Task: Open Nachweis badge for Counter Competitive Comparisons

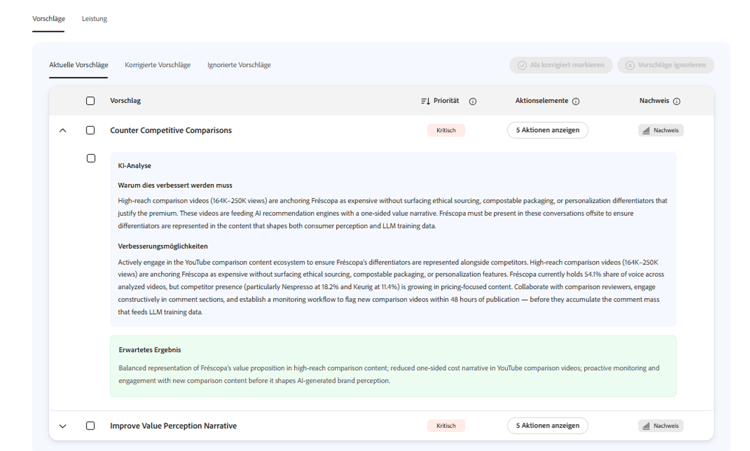Action: (661, 130)
